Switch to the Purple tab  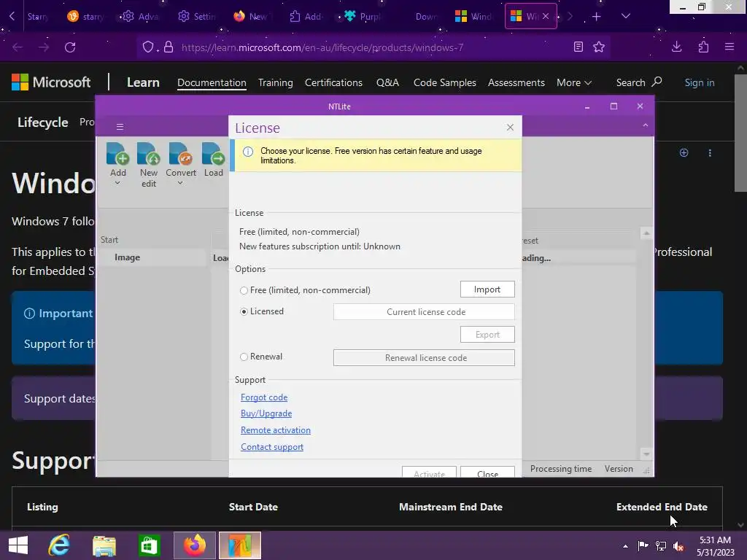click(363, 17)
